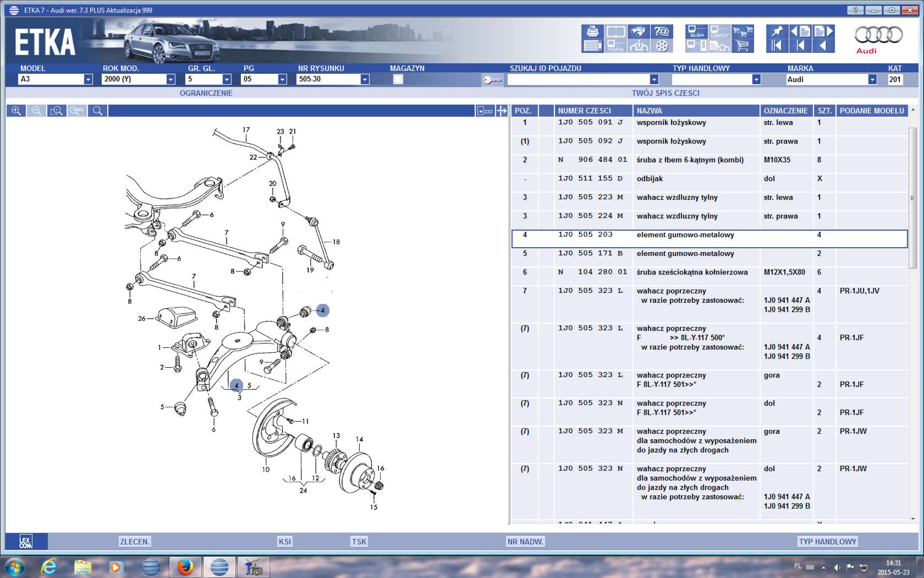Click the wheel rim icon
This screenshot has width=924, height=578.
(662, 46)
